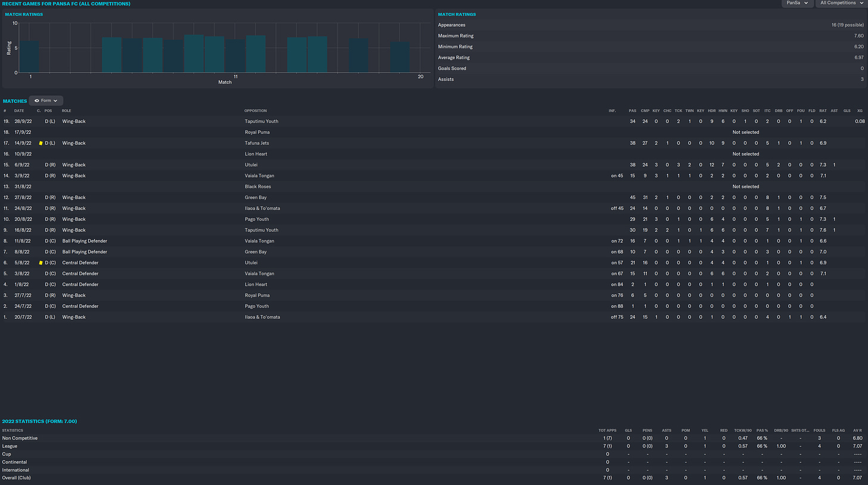Open Taputimu Youth match from 28/9/22

point(262,122)
